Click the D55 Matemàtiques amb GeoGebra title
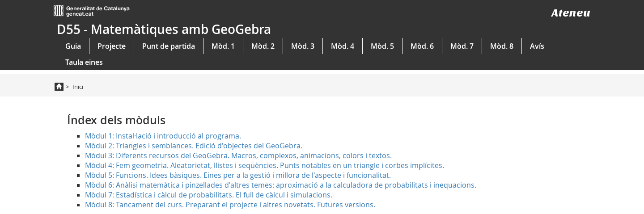The height and width of the screenshot is (214, 644). click(164, 29)
